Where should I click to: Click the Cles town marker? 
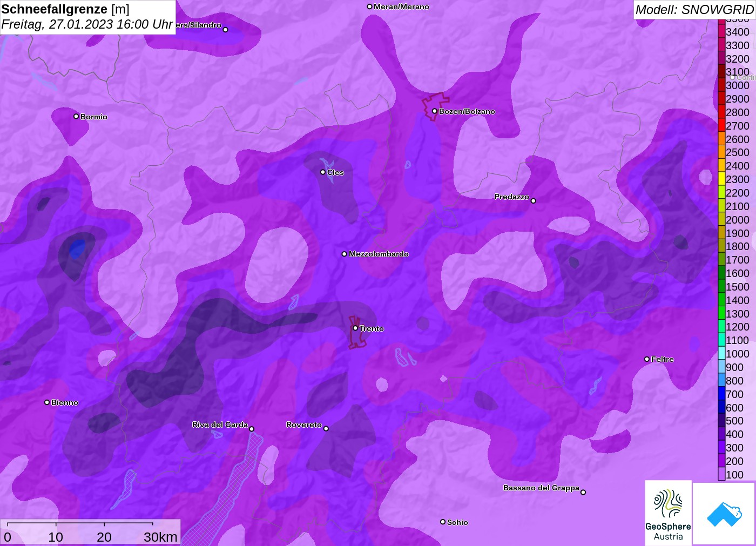pyautogui.click(x=323, y=172)
